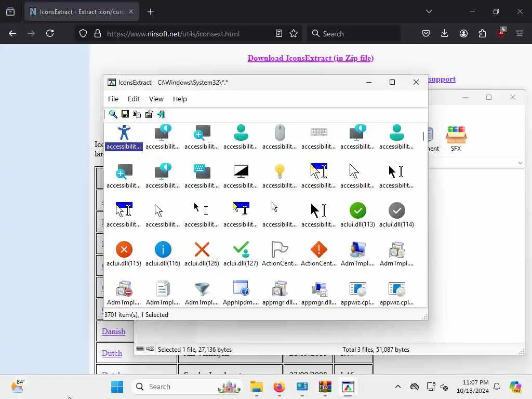Select the ActionCenter white flag icon
This screenshot has height=399, width=532.
(x=280, y=249)
